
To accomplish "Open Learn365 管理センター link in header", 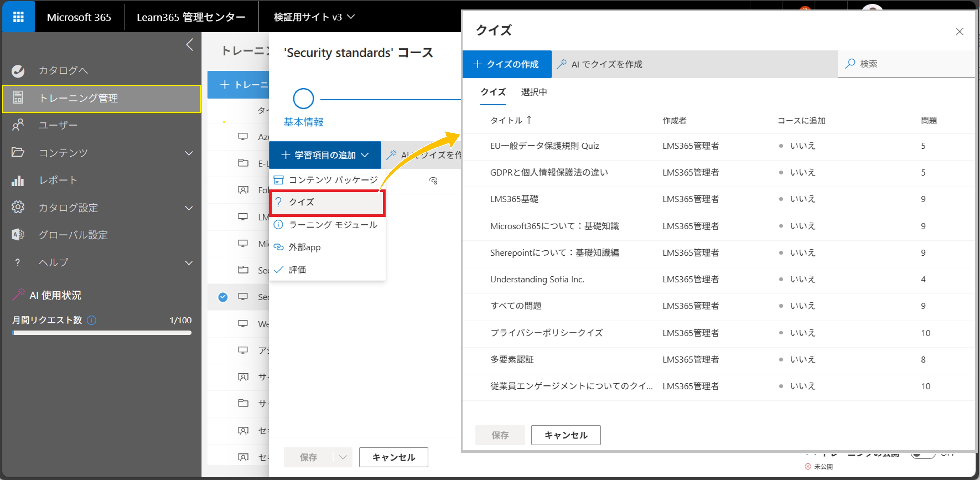I will pos(191,17).
